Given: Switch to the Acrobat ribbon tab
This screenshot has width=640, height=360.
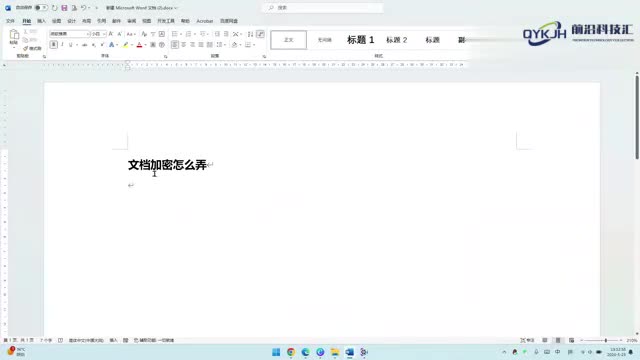Looking at the screenshot, I should pyautogui.click(x=204, y=21).
